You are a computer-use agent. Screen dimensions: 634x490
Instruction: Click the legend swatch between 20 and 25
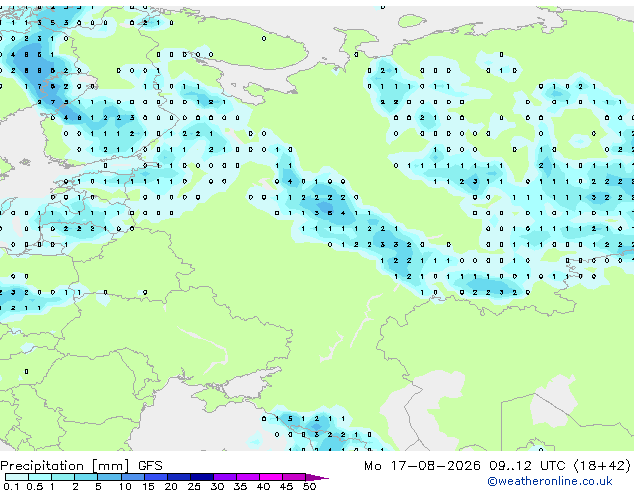coord(179,477)
